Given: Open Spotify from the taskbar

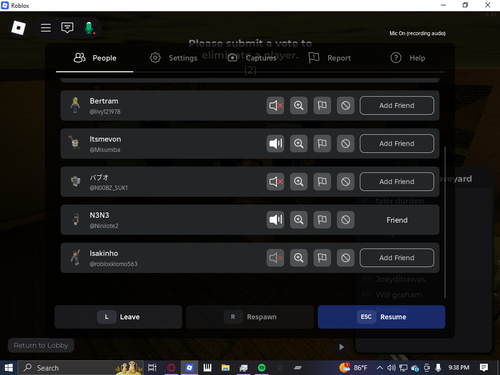Looking at the screenshot, I should point(262,368).
